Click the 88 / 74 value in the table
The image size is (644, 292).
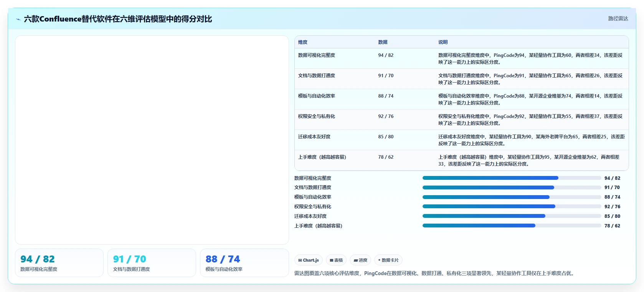(x=386, y=96)
